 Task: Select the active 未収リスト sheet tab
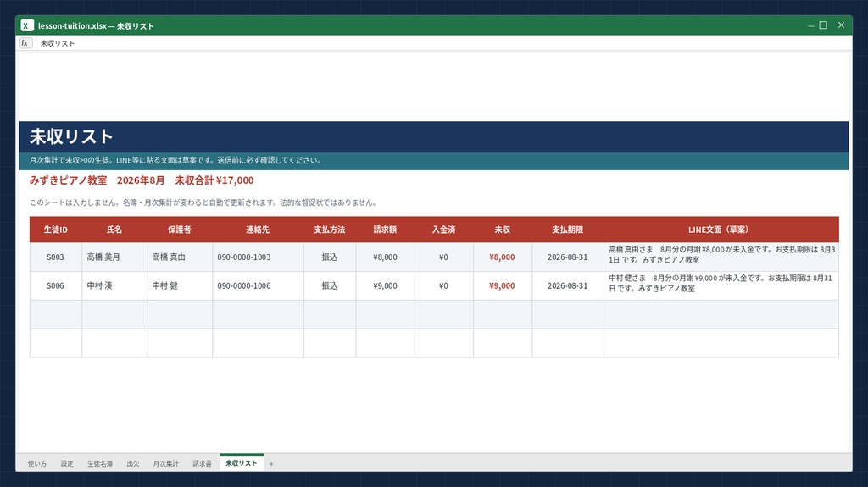click(242, 462)
